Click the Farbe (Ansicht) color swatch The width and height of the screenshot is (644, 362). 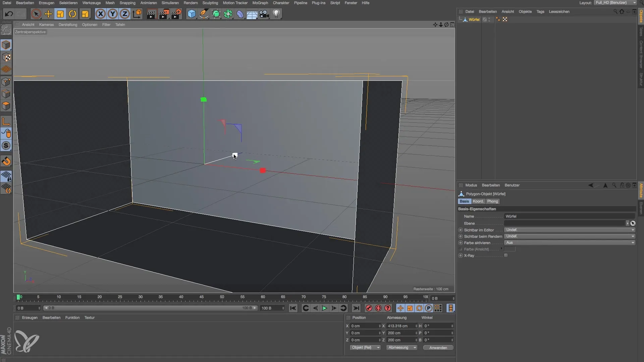[509, 249]
